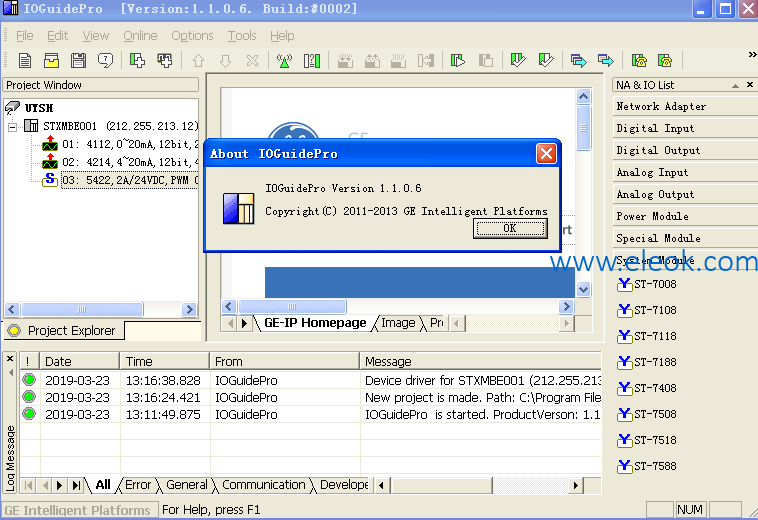Select the ST-7188 module

[647, 362]
